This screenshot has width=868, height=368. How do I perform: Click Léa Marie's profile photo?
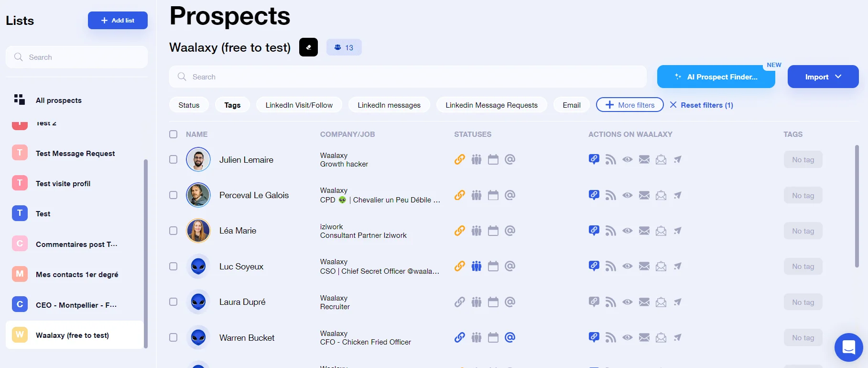coord(198,231)
